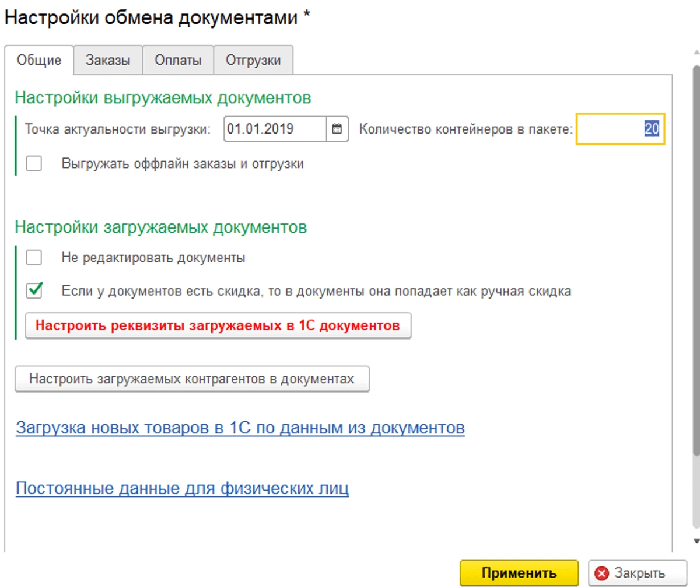Open the Отгрузки tab
This screenshot has width=700, height=588.
(x=253, y=60)
